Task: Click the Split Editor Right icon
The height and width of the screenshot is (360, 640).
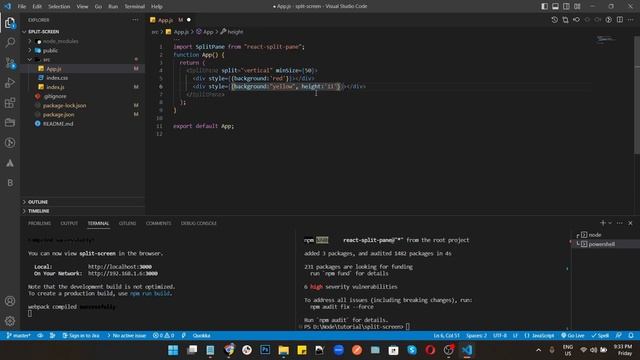Action: 620,20
